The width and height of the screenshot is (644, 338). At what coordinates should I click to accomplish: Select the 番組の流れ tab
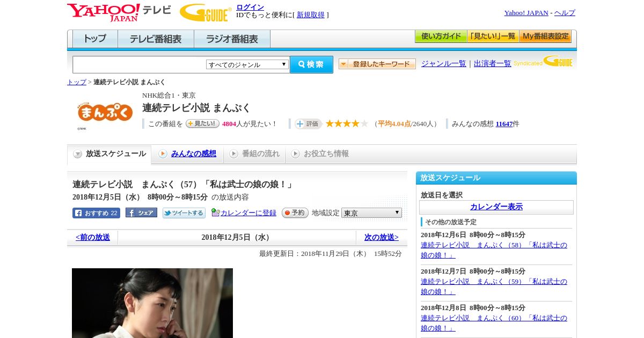(x=254, y=154)
